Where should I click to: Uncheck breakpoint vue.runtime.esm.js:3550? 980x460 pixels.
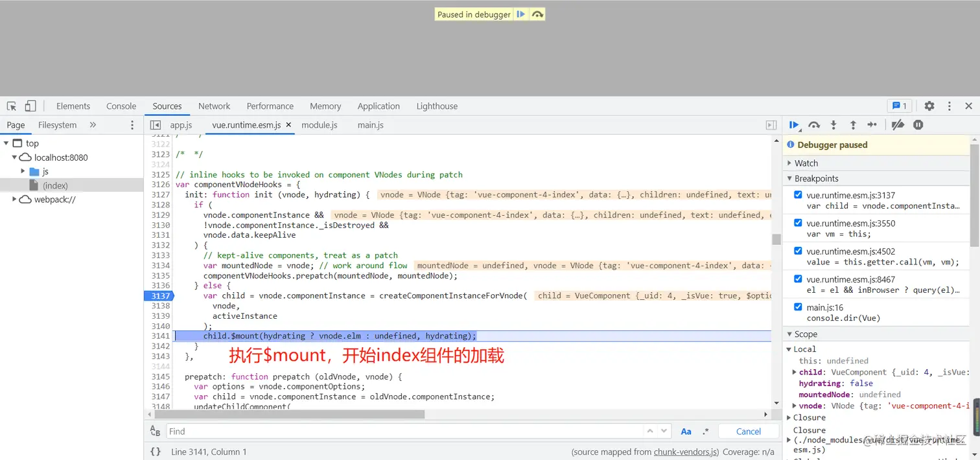pos(798,223)
